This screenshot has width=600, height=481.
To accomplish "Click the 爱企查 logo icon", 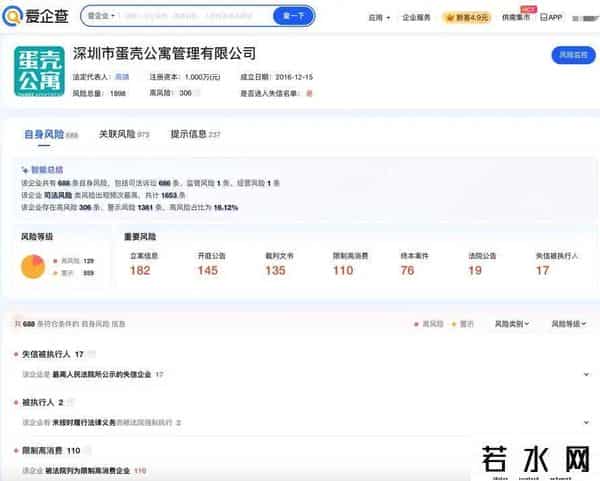I will 12,16.
